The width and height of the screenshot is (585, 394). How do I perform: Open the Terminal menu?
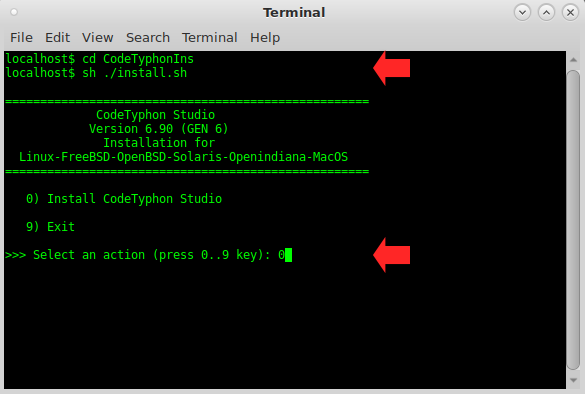210,38
